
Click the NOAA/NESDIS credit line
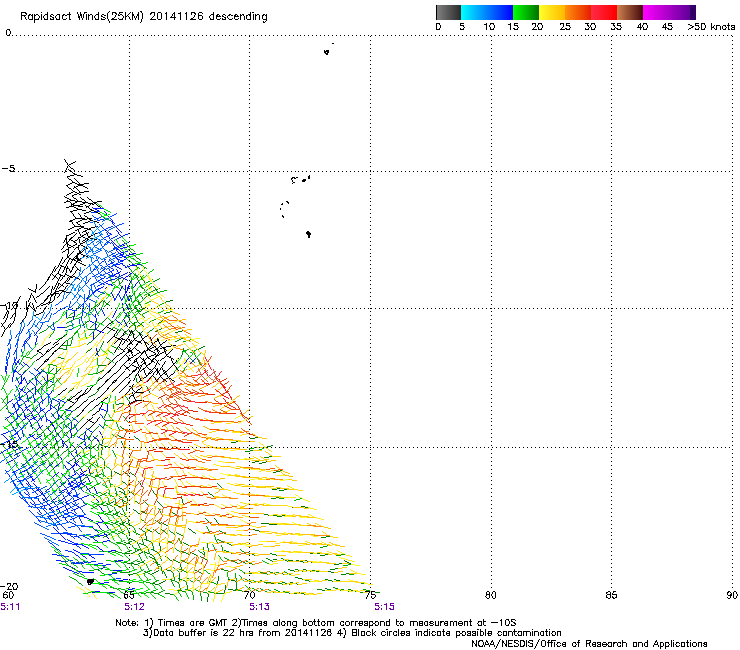point(589,644)
